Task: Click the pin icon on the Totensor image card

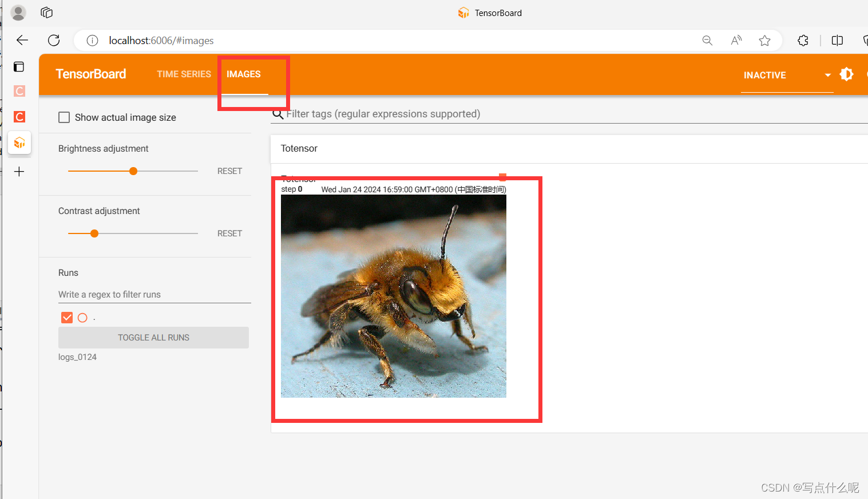Action: [x=502, y=177]
